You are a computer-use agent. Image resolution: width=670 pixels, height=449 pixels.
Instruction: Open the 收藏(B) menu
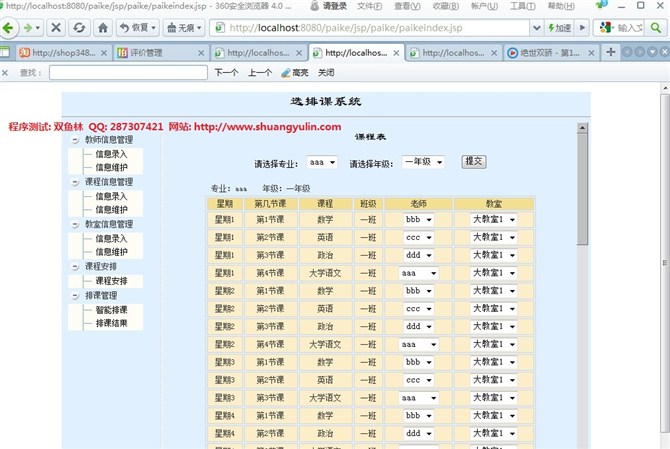[x=446, y=6]
